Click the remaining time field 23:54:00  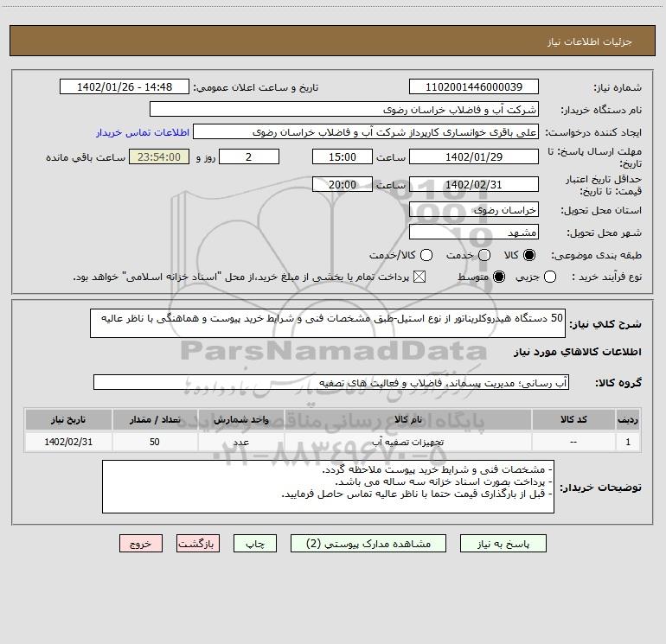(x=159, y=156)
